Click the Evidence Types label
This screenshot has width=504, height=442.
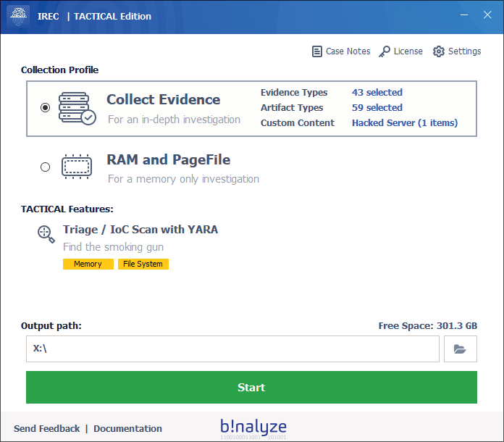(x=294, y=93)
